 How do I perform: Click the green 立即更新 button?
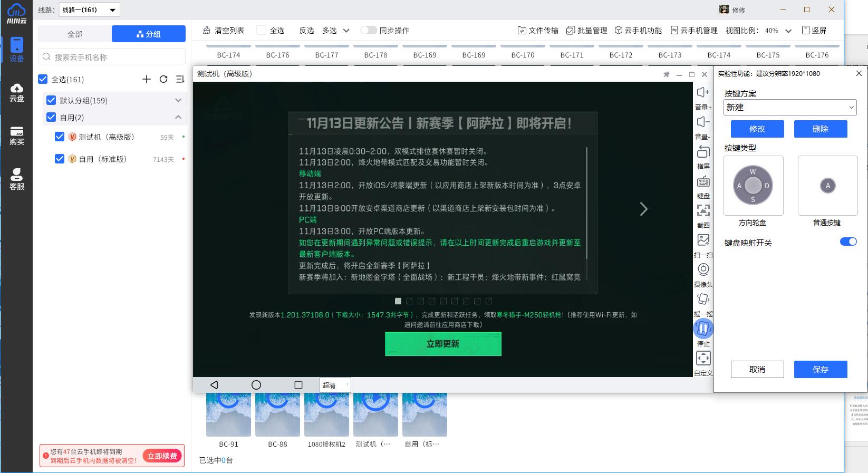pos(443,344)
